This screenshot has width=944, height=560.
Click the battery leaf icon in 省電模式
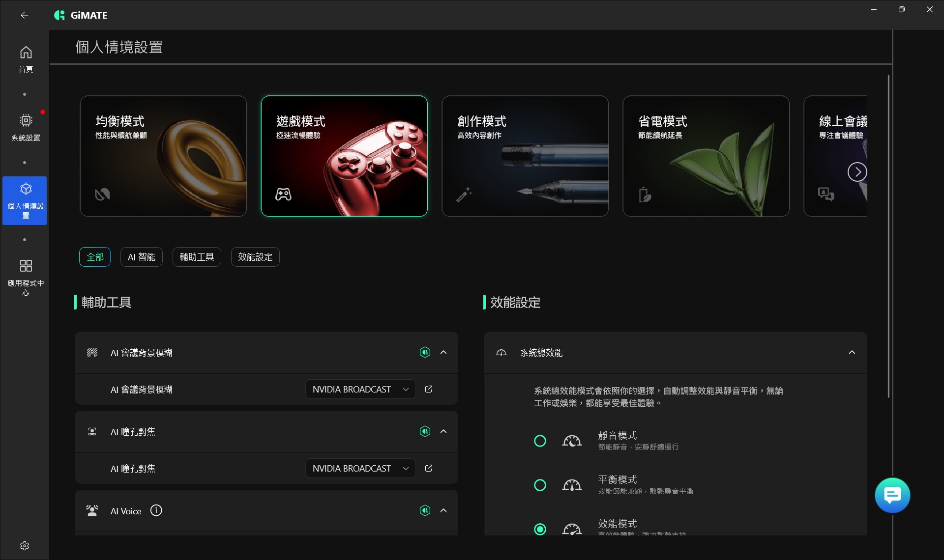click(x=645, y=195)
